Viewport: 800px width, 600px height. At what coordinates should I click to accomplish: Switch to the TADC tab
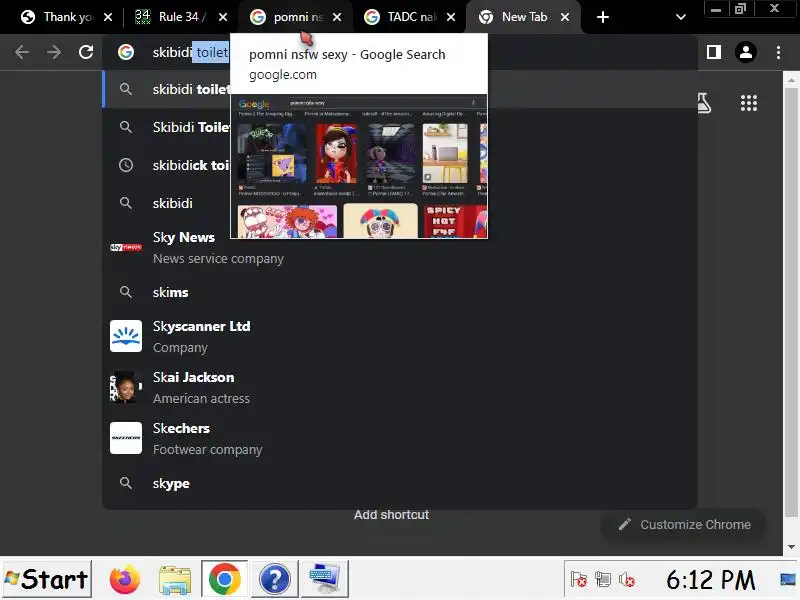tap(410, 17)
